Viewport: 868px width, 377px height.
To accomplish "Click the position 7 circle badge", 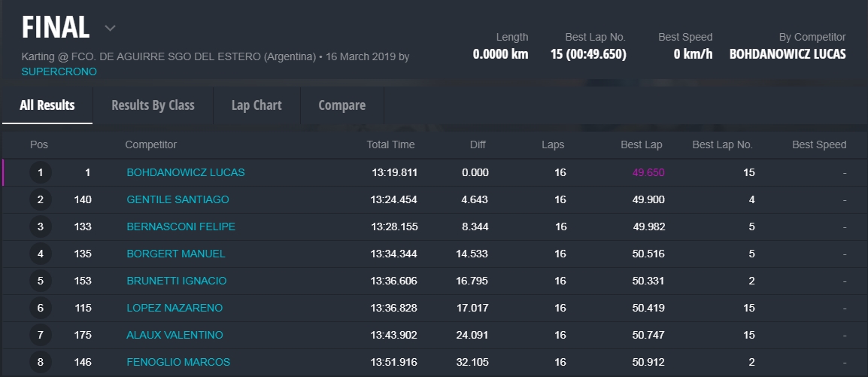I will pyautogui.click(x=41, y=336).
